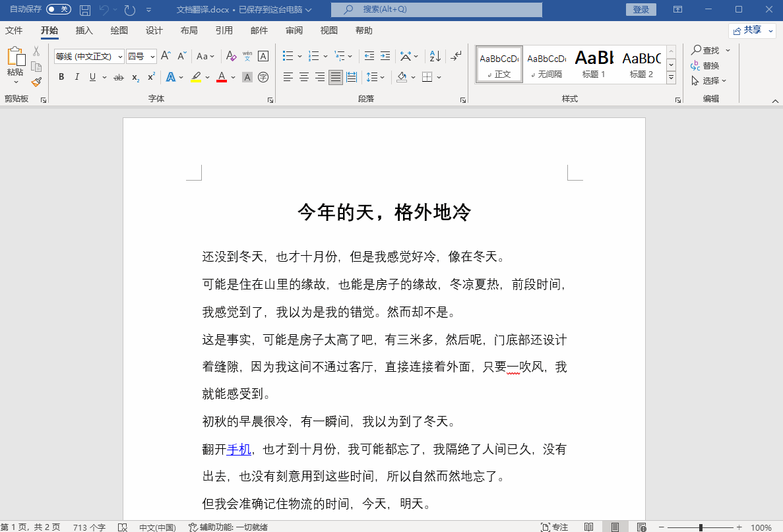
Task: Click the enclosed character icon
Action: tap(263, 77)
